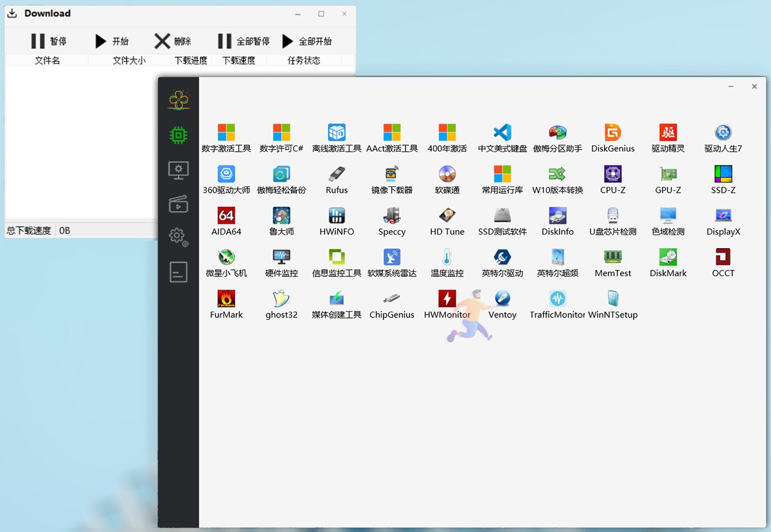Image resolution: width=771 pixels, height=532 pixels.
Task: Open the 数字激活工具 tool
Action: (x=226, y=138)
